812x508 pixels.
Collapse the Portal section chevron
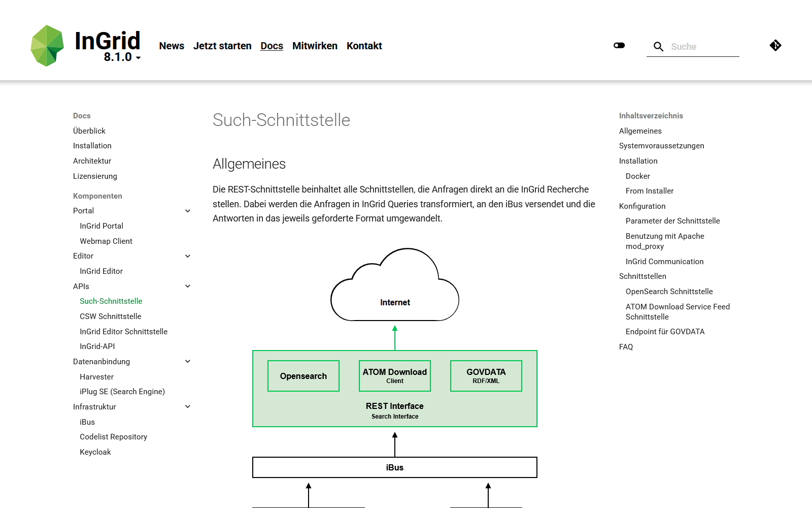(188, 211)
